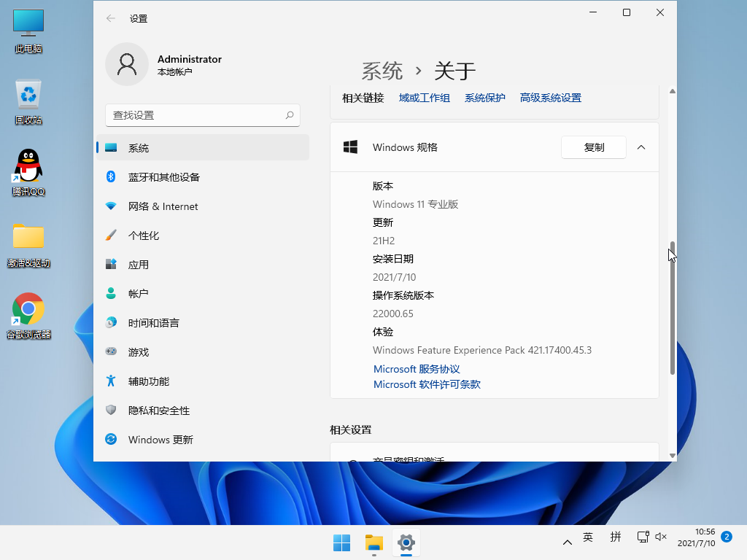Go back using the Settings back arrow
The width and height of the screenshot is (747, 560).
click(111, 18)
